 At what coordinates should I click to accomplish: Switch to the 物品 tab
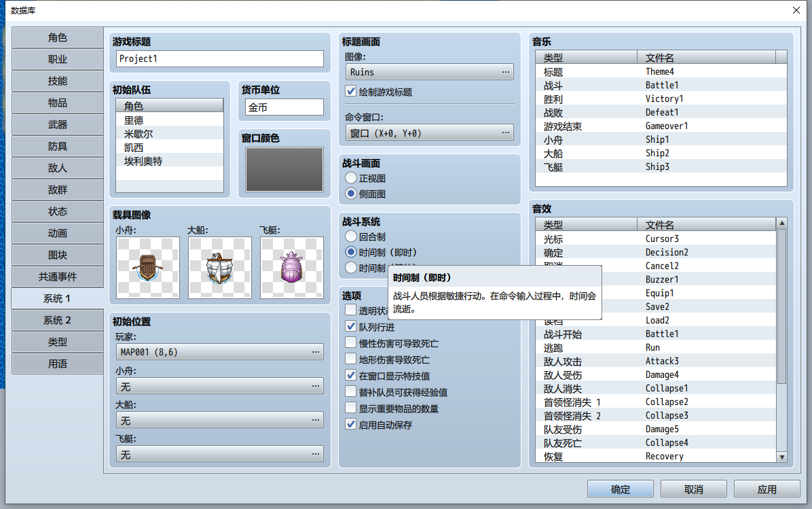click(58, 103)
